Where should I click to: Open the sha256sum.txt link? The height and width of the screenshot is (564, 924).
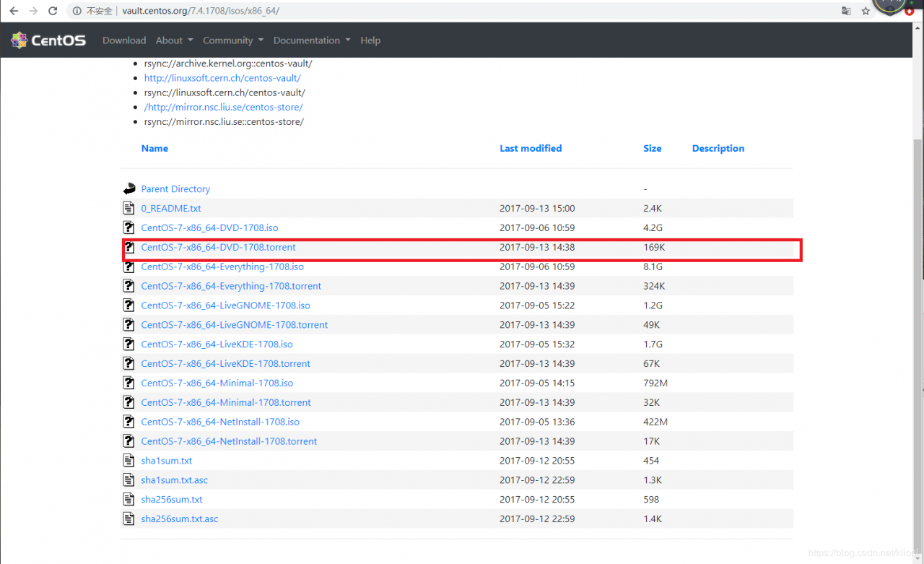[x=172, y=500]
